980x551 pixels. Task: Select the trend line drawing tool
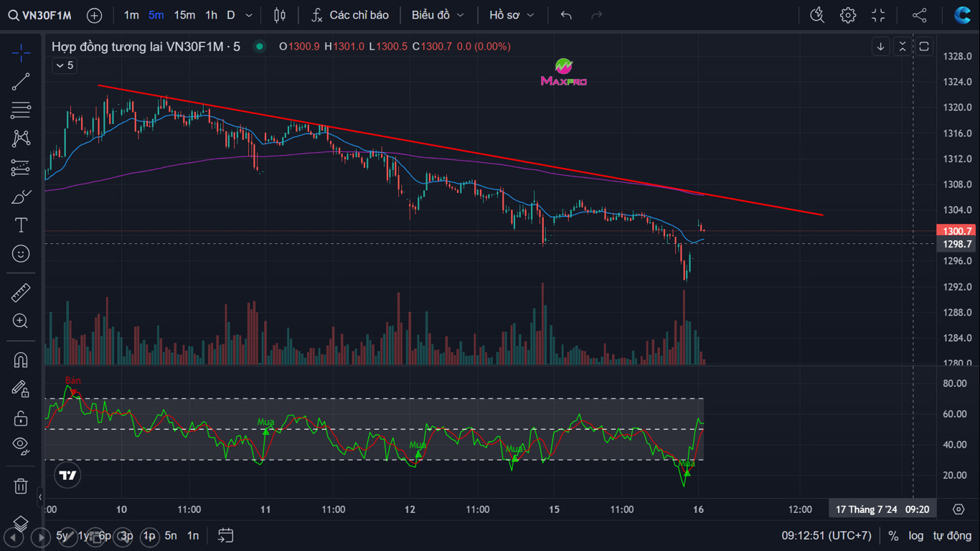(21, 82)
